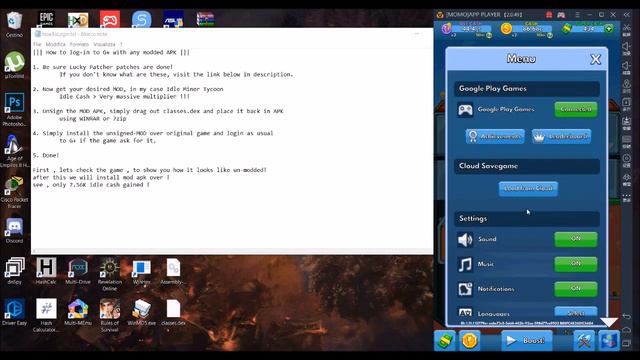Viewport: 640px width, 360px height.
Task: Click the Sound speaker icon
Action: point(465,240)
